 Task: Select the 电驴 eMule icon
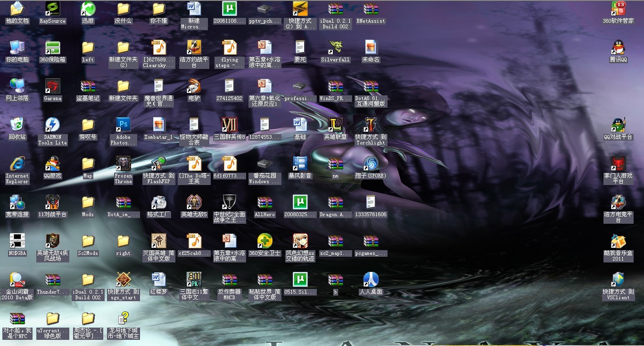194,86
